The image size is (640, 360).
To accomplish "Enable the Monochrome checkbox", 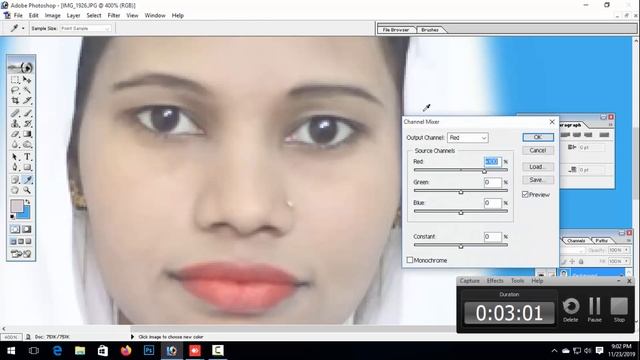I will 410,260.
